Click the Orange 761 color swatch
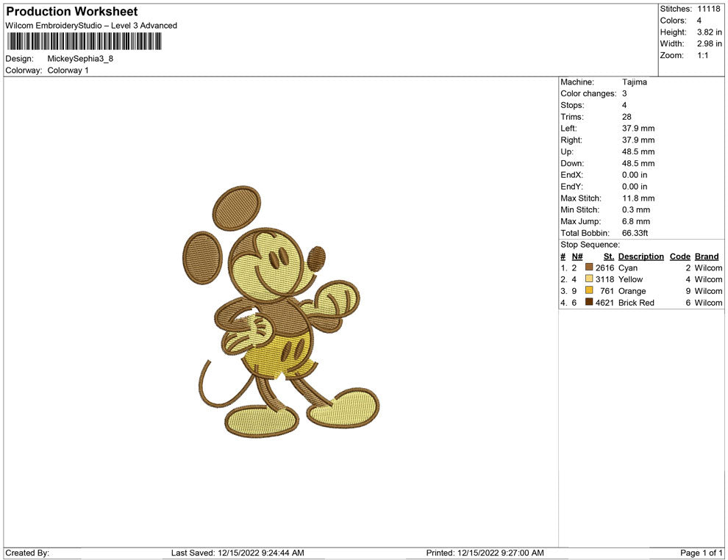 click(589, 290)
